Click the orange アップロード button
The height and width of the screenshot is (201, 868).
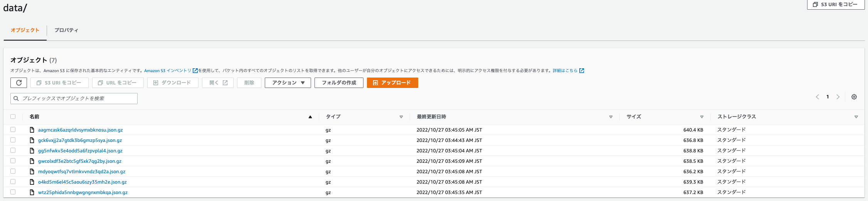click(x=392, y=83)
